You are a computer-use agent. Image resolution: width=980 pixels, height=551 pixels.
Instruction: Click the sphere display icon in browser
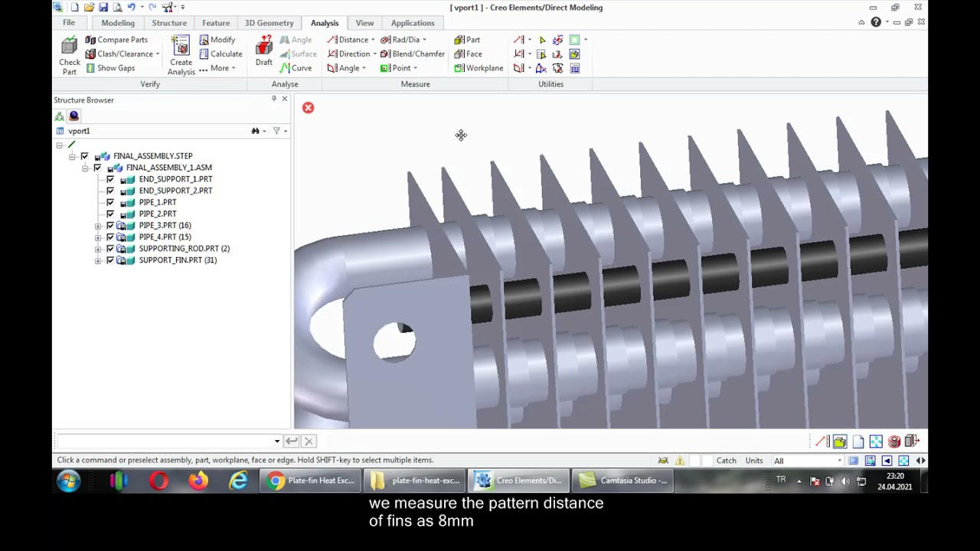73,116
